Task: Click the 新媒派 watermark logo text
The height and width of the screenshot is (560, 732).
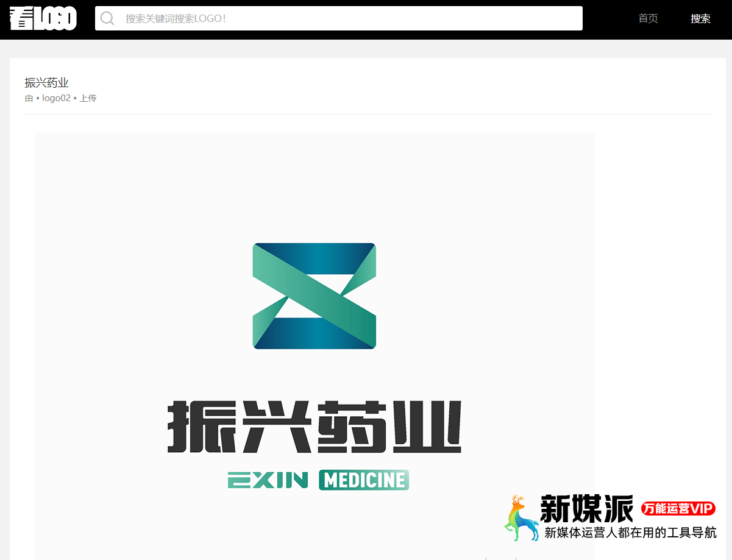Action: (586, 508)
